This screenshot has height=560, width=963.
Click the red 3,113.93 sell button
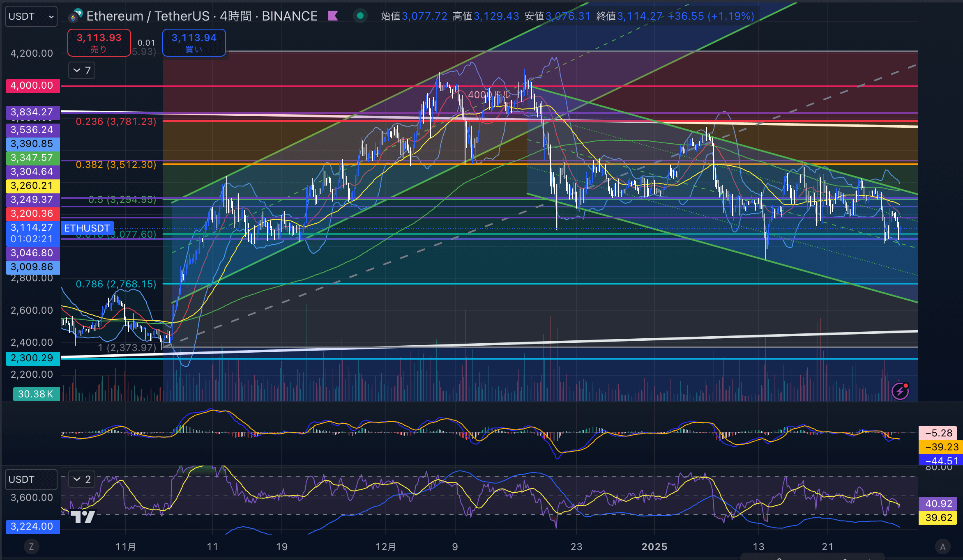[99, 43]
